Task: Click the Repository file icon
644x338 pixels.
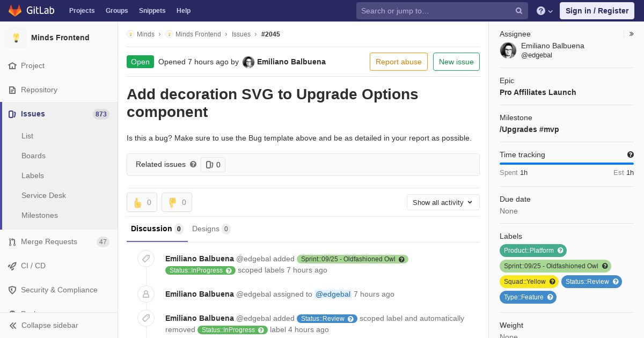Action: pos(12,90)
